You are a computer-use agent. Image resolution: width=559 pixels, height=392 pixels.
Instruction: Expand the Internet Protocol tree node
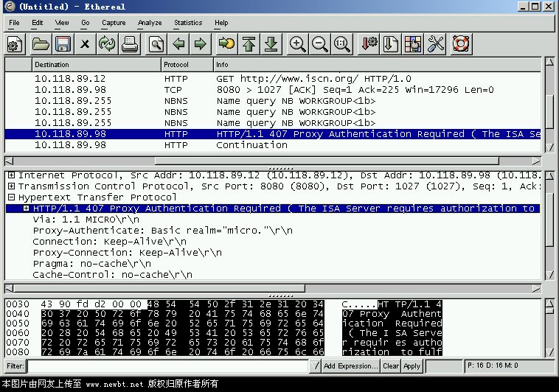[x=11, y=175]
